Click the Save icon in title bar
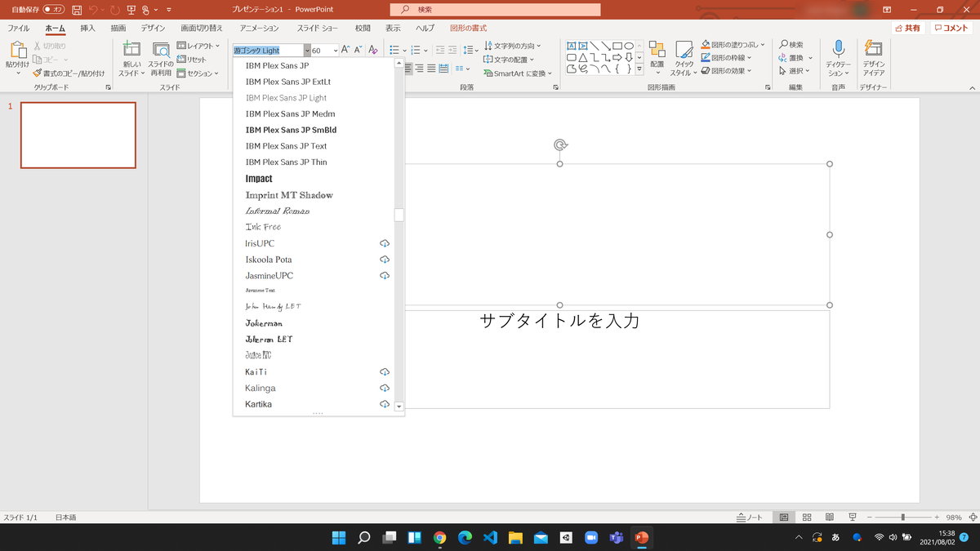The width and height of the screenshot is (980, 551). (x=77, y=10)
